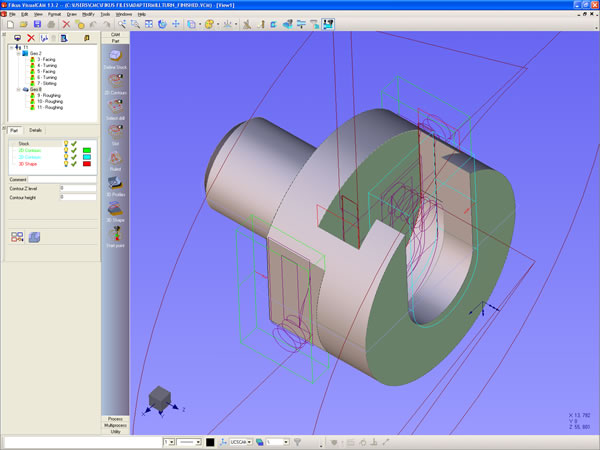
Task: Click the Define Stock icon
Action: click(115, 57)
